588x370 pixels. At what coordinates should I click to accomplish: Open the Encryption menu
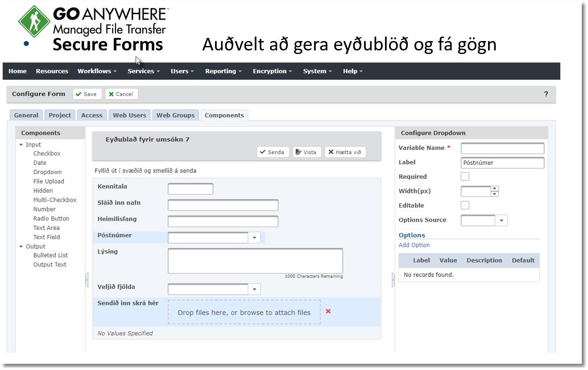click(272, 71)
